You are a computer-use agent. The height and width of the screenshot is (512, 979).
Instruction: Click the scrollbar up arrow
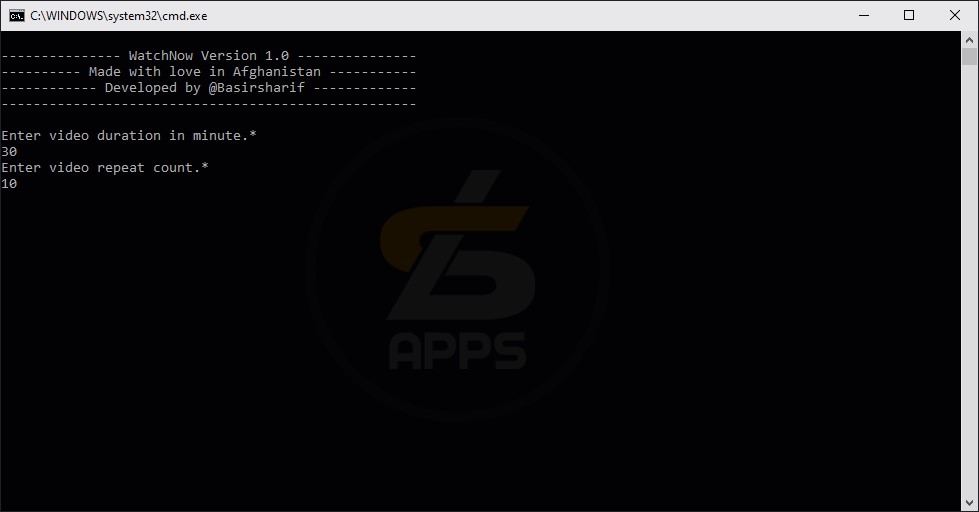tap(969, 40)
